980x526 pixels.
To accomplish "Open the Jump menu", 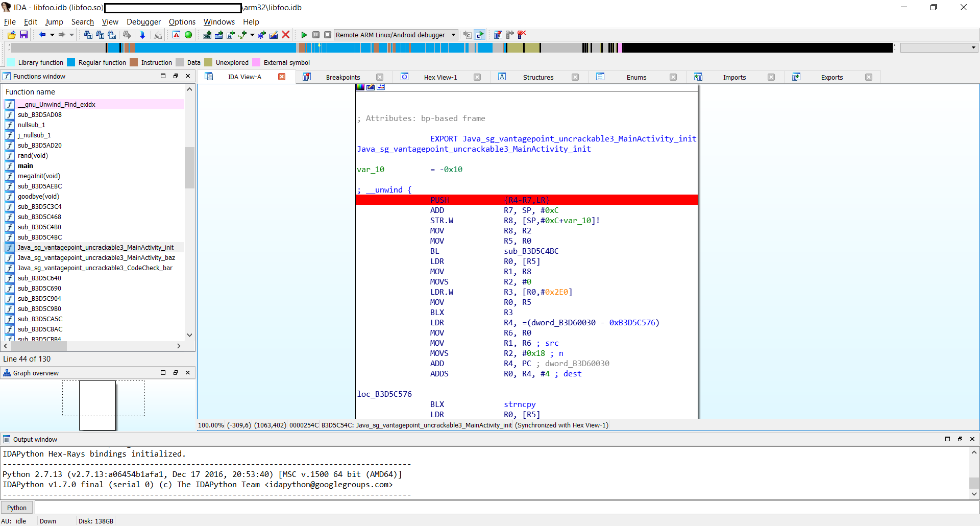I will coord(54,22).
